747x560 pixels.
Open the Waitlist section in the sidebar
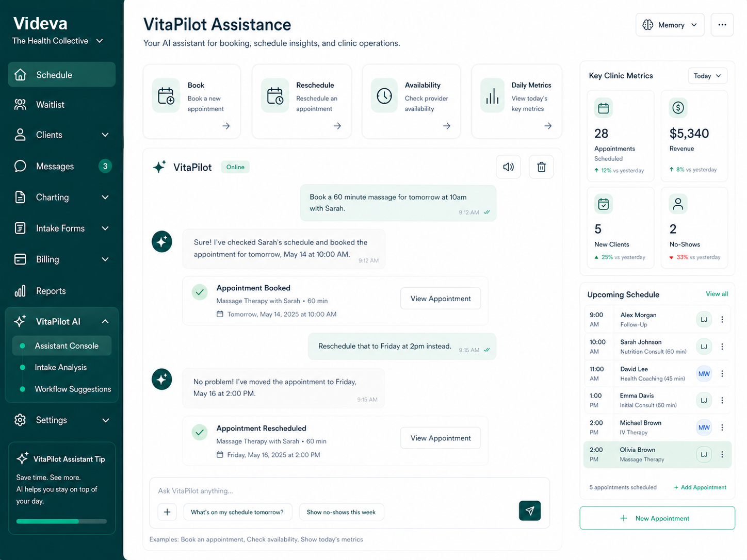coord(50,104)
